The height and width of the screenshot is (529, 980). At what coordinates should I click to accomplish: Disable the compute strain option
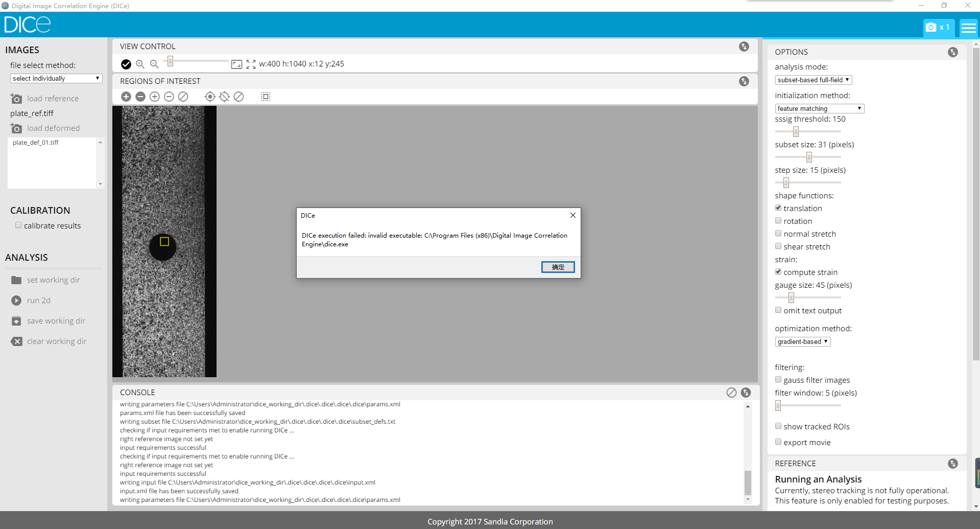tap(778, 271)
